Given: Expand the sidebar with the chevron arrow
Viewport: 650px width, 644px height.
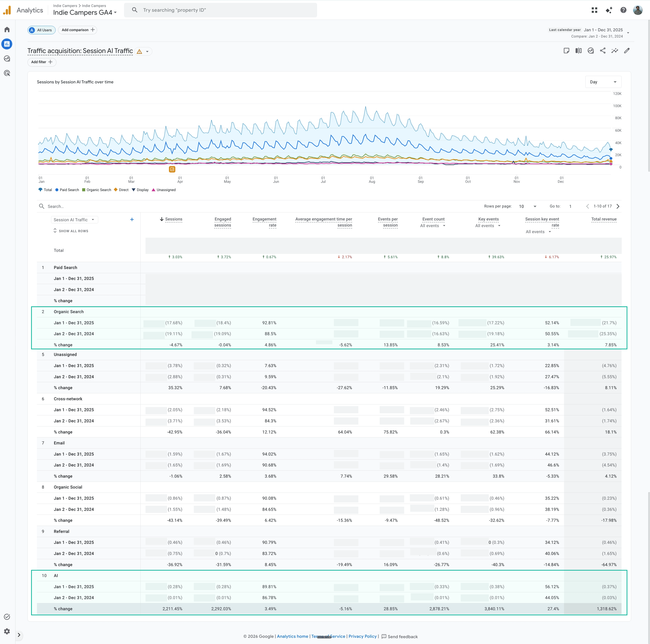Looking at the screenshot, I should 19,635.
